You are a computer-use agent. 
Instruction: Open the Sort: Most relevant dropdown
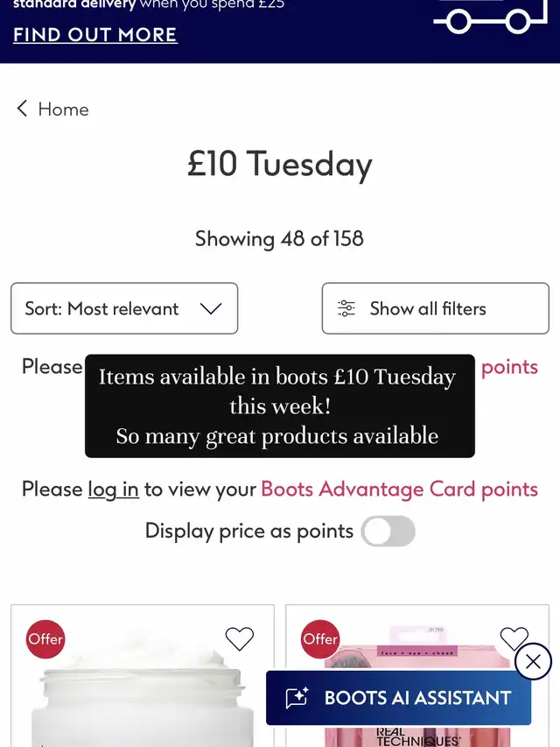pos(123,308)
